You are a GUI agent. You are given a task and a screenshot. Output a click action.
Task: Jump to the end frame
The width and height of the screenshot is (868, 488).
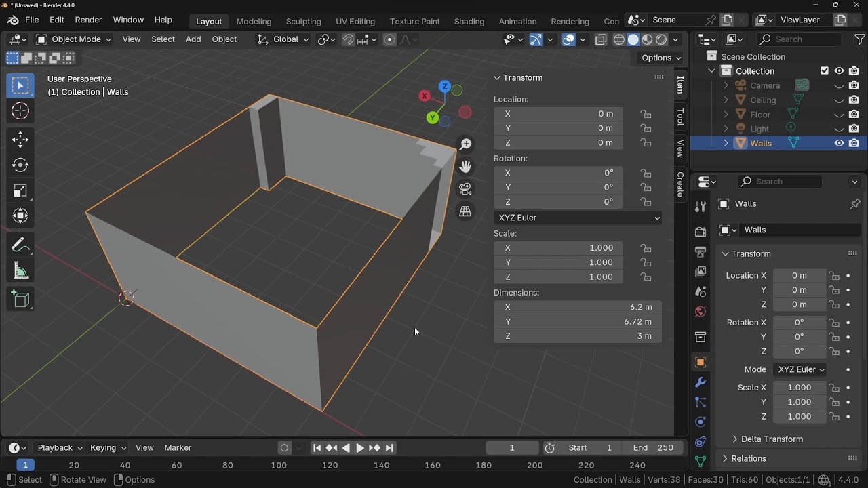pos(389,447)
